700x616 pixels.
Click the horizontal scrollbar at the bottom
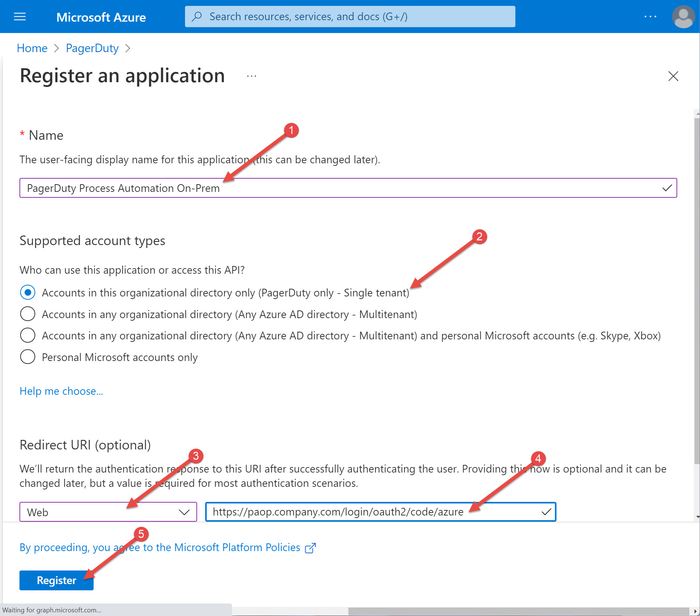pos(518,612)
